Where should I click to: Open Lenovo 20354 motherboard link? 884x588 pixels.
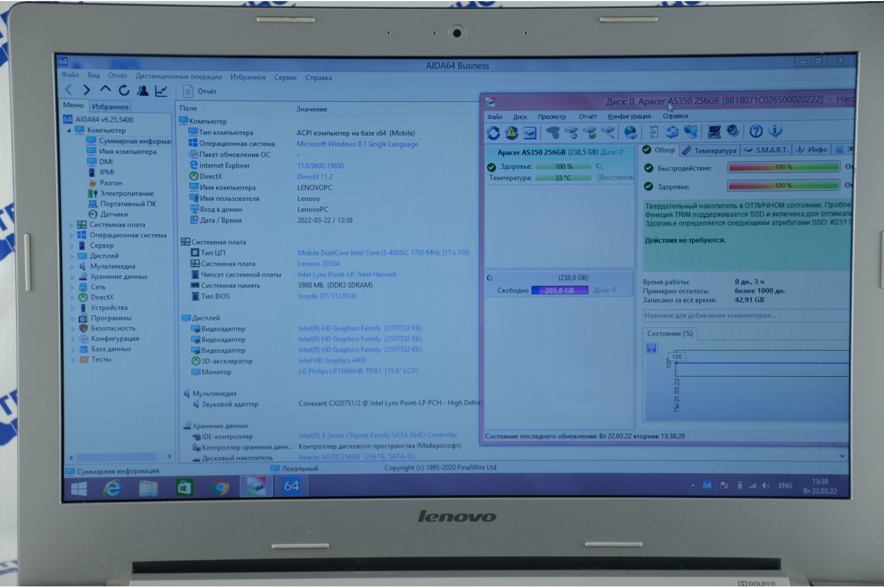(318, 264)
